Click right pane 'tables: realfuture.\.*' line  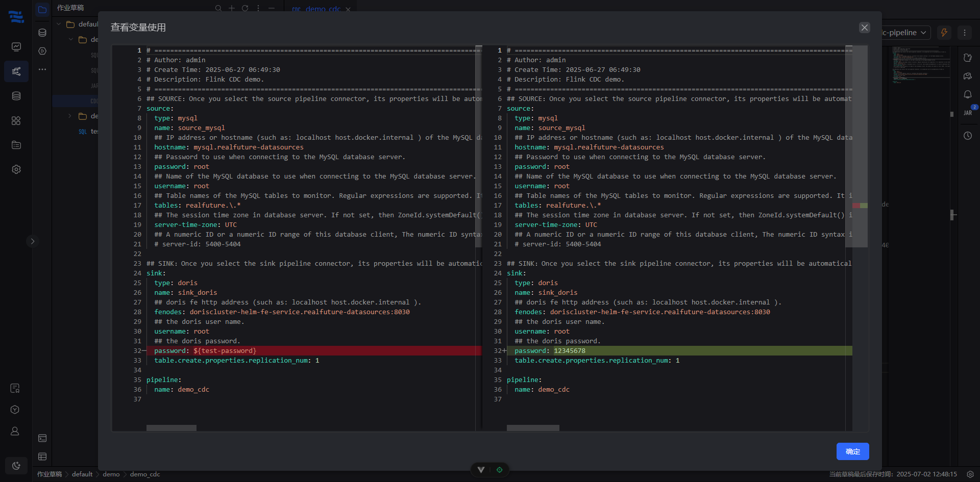click(x=557, y=206)
